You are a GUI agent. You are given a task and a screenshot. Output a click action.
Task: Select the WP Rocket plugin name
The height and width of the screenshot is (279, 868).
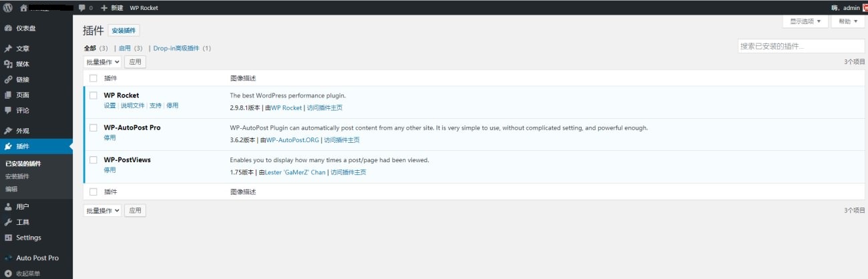[x=122, y=95]
